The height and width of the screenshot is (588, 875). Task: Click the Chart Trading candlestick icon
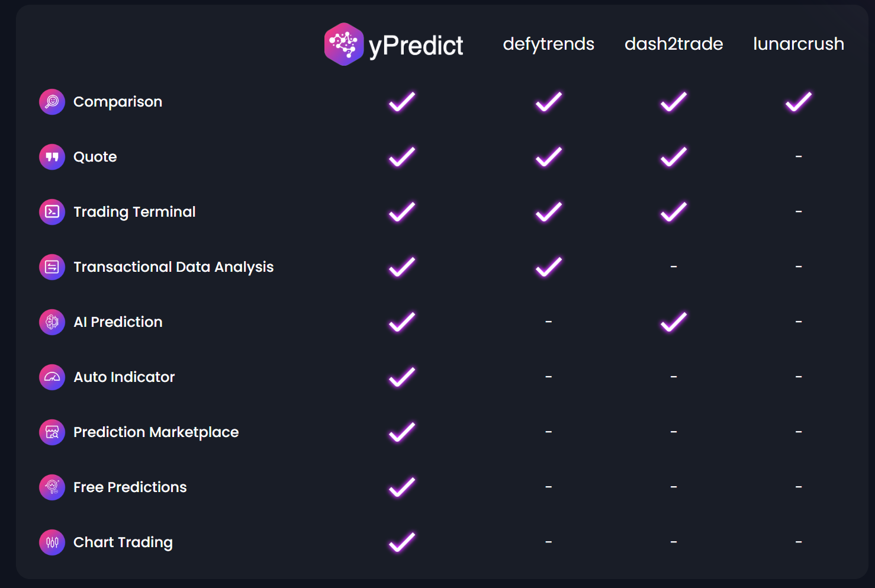click(x=52, y=542)
